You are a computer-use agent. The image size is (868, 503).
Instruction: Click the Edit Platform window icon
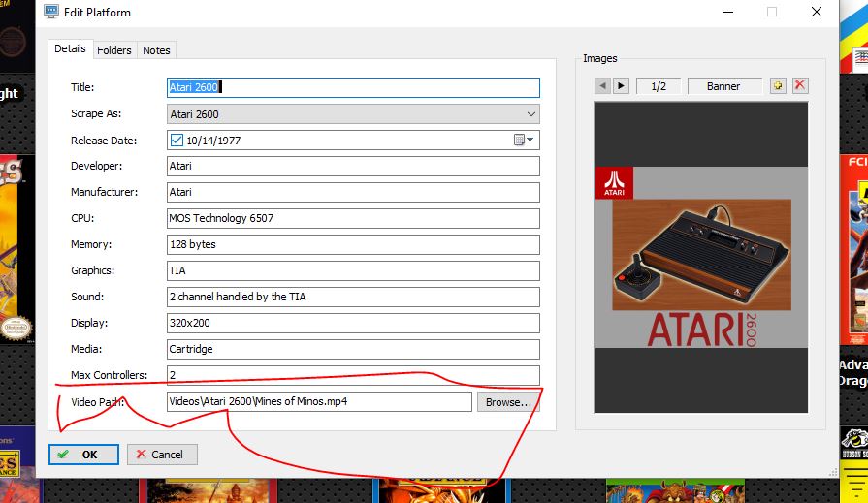pyautogui.click(x=51, y=12)
